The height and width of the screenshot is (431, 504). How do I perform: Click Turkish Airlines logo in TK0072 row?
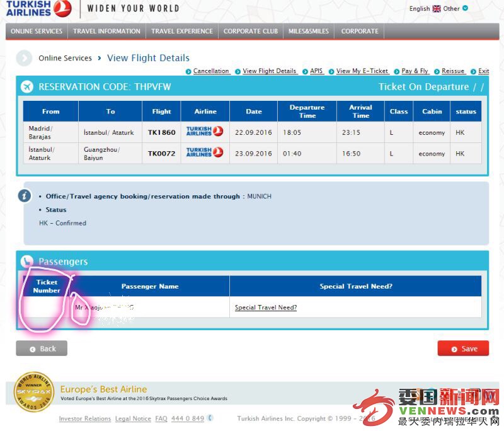(x=205, y=152)
